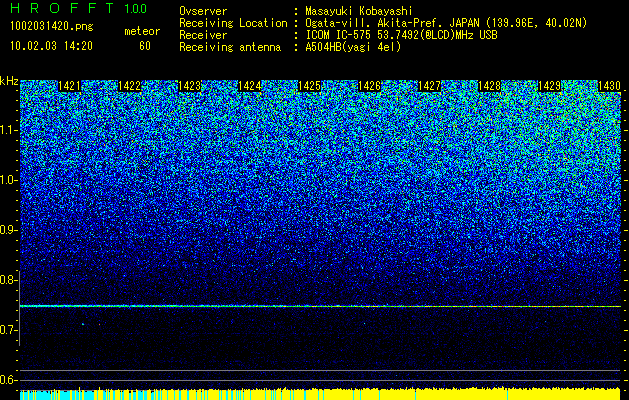Click the Ovserver label
Screen dimensions: 629x400
[203, 11]
